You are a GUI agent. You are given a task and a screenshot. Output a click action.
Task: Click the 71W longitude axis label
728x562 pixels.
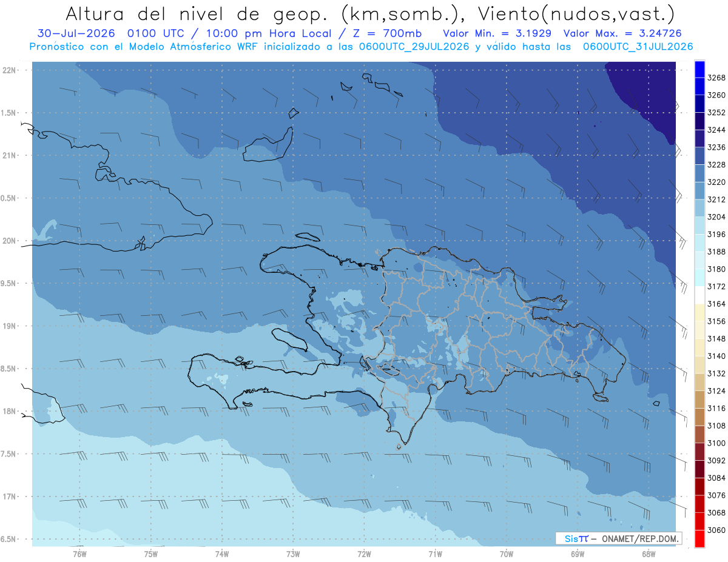click(435, 553)
